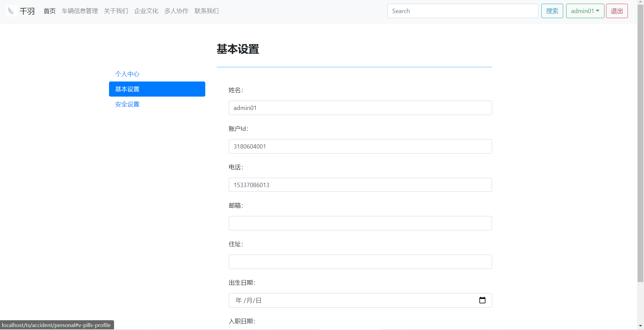Open the 联系我们 page
Image resolution: width=644 pixels, height=330 pixels.
207,11
